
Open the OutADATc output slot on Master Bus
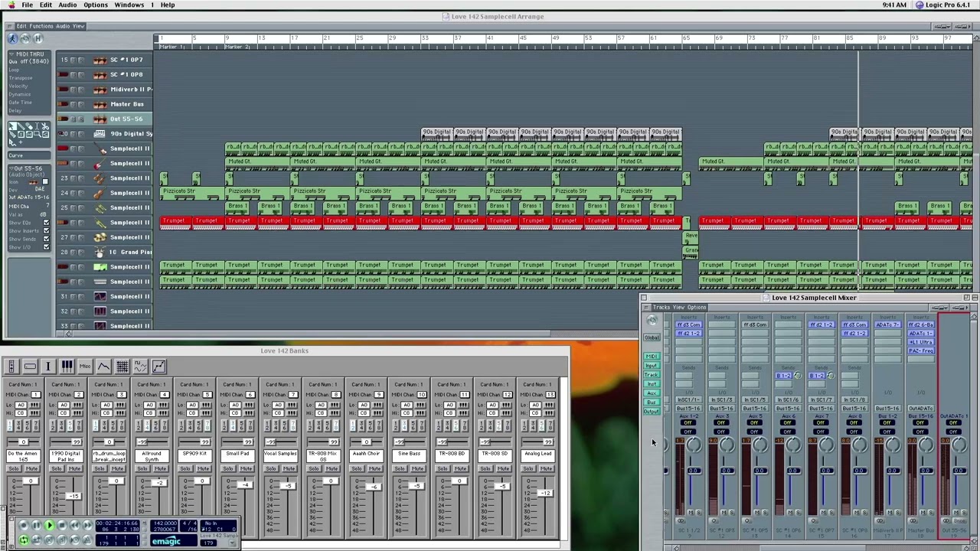coord(921,409)
